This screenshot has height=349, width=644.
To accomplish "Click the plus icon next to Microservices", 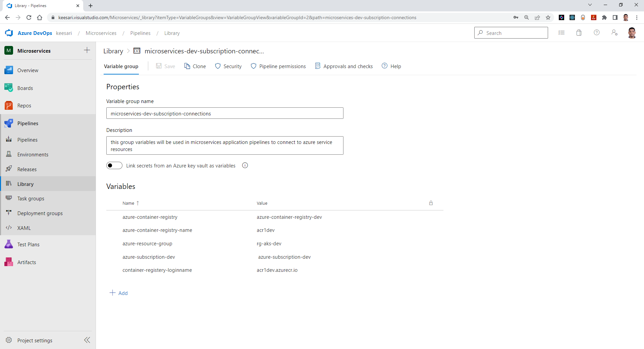I will (x=87, y=50).
